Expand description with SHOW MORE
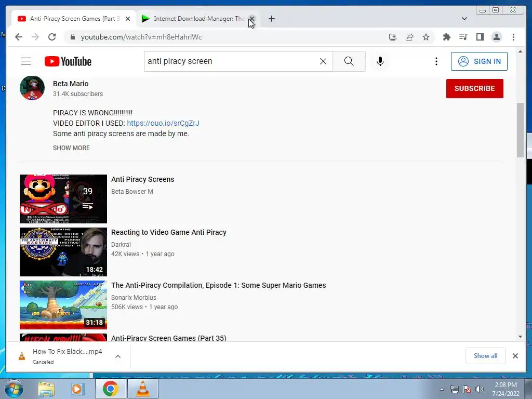This screenshot has height=399, width=532. pos(71,148)
